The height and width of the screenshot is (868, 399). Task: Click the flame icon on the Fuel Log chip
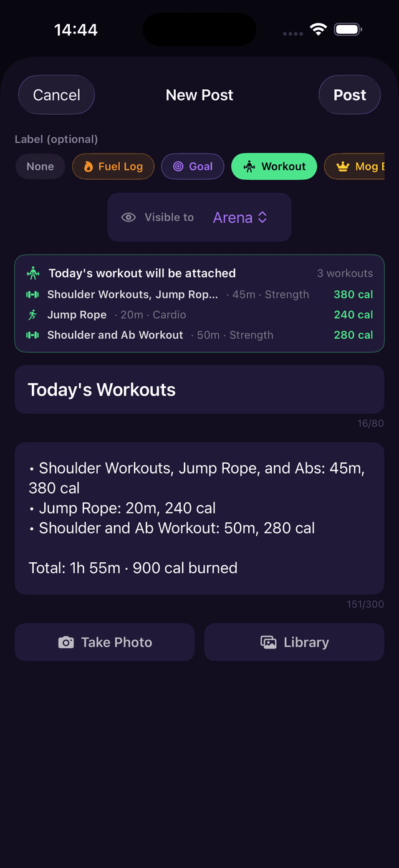87,167
